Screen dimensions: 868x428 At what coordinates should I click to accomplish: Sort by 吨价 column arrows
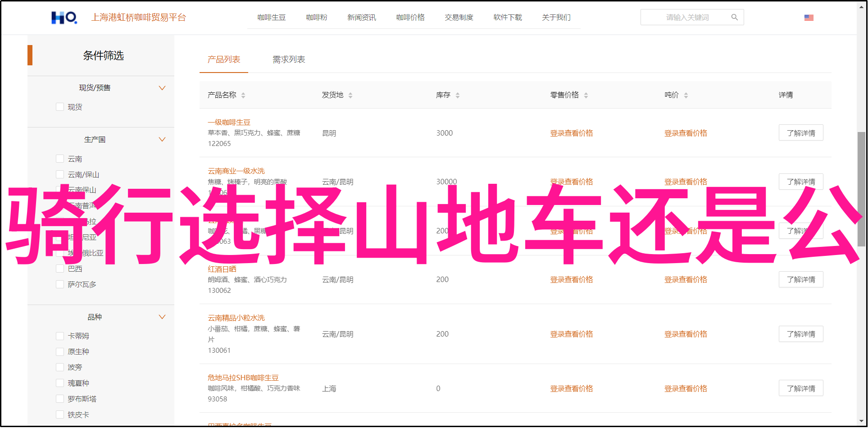tap(686, 95)
